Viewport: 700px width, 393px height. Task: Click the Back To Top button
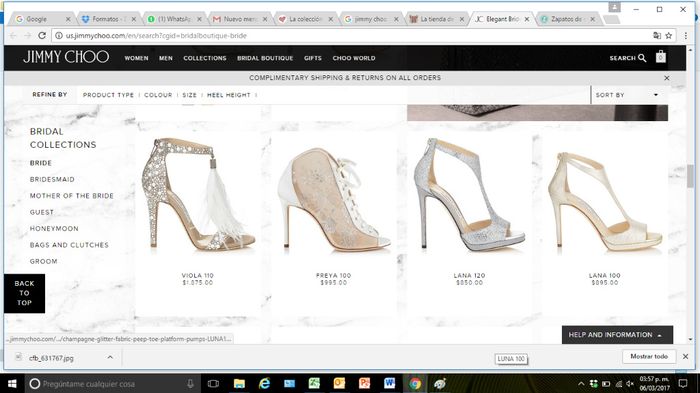tap(25, 293)
